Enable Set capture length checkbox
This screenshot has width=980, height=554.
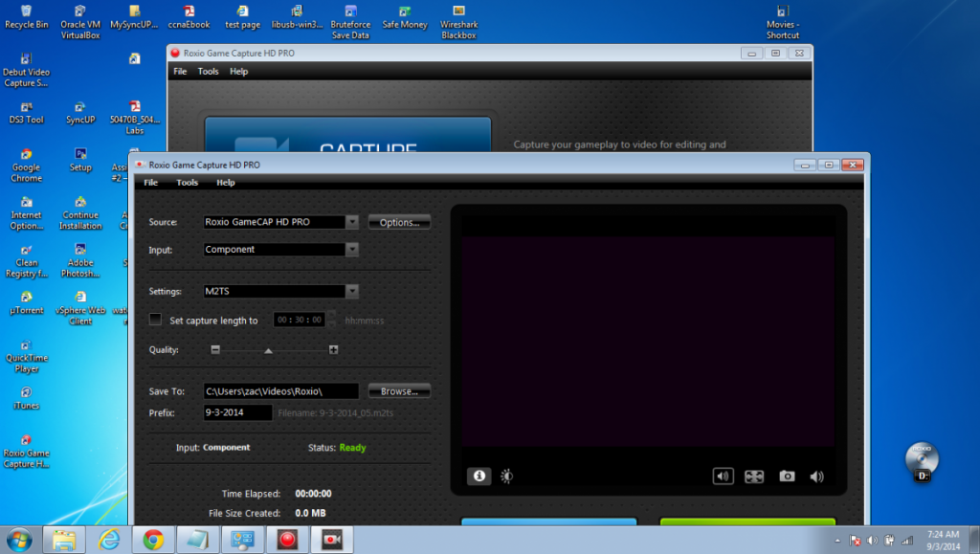155,320
